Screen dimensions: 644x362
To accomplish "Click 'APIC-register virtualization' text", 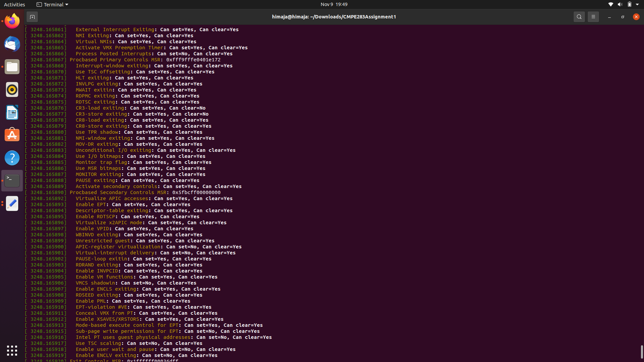I will pyautogui.click(x=118, y=247).
